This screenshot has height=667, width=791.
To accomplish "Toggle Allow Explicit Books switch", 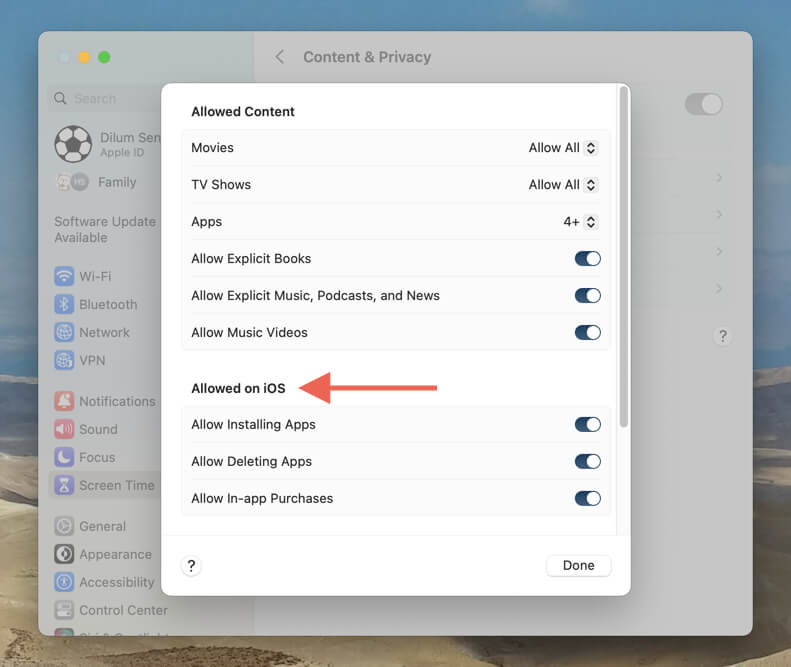I will pyautogui.click(x=587, y=259).
